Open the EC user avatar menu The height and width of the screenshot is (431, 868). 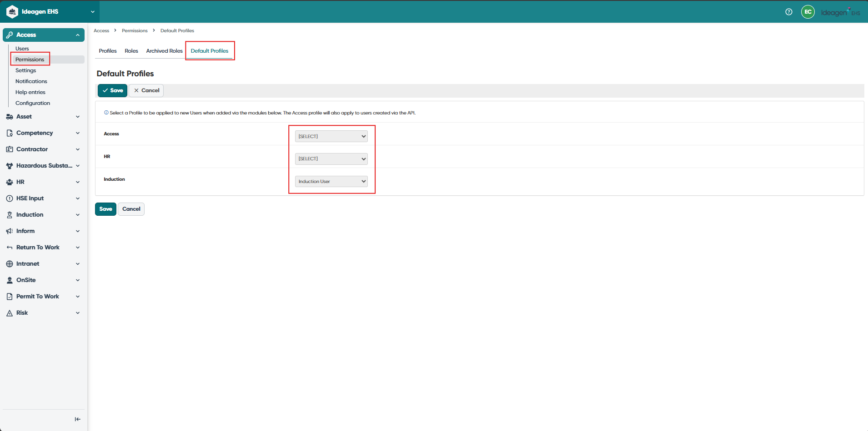click(x=808, y=12)
